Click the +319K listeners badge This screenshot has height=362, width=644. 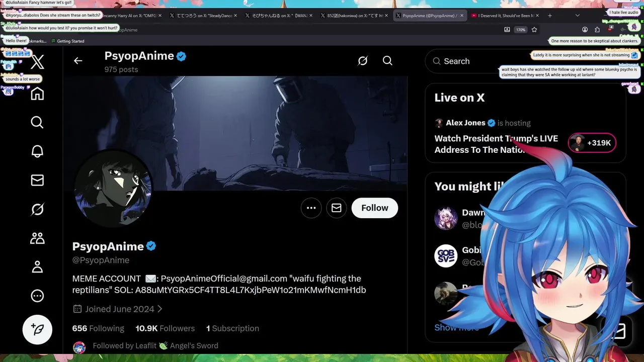592,143
